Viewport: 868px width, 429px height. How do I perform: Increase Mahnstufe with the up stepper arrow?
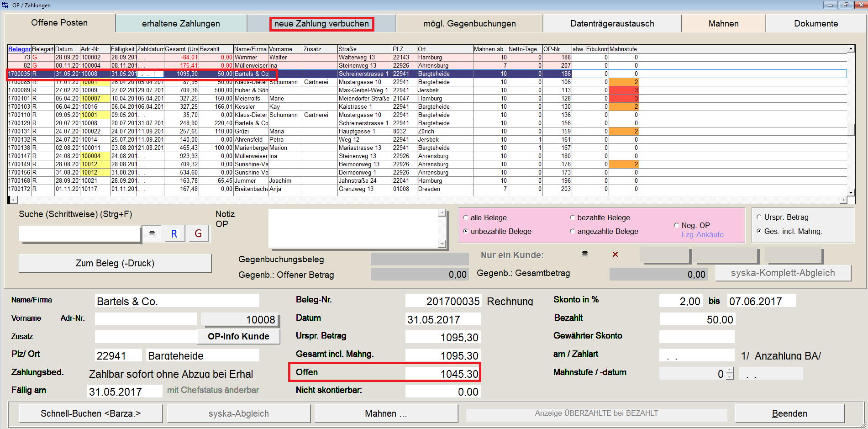pos(730,371)
